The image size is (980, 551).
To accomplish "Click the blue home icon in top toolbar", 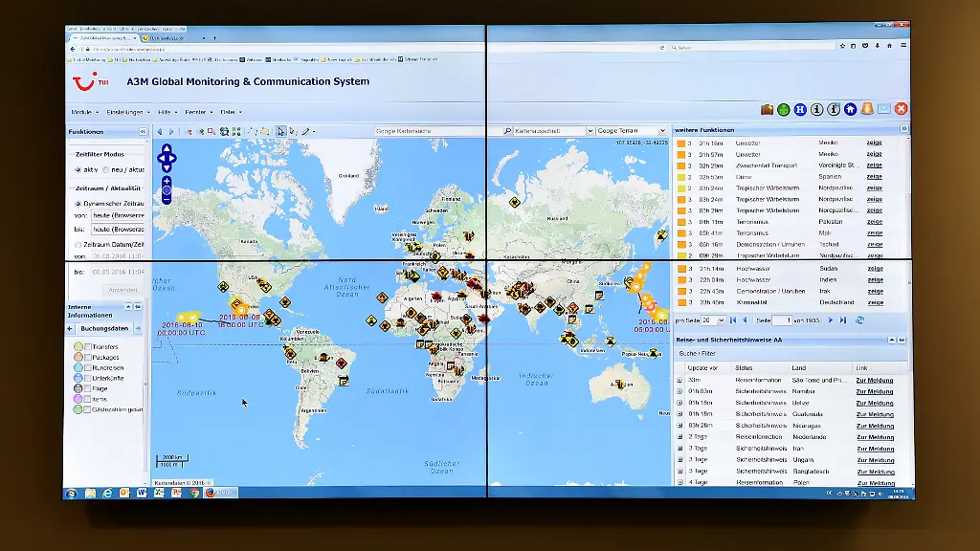I will (850, 109).
